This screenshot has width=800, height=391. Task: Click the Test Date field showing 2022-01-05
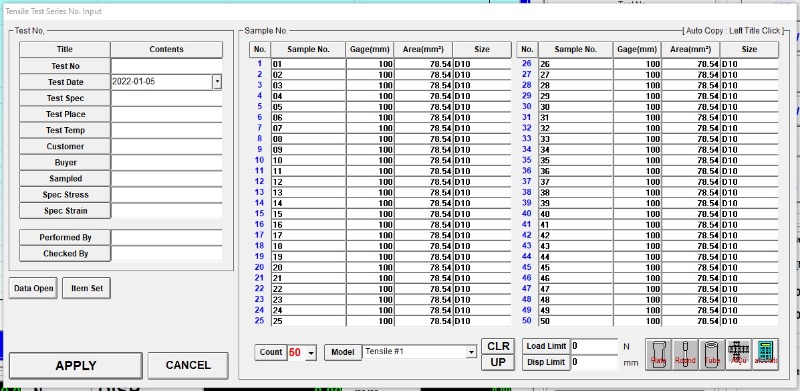pos(162,82)
